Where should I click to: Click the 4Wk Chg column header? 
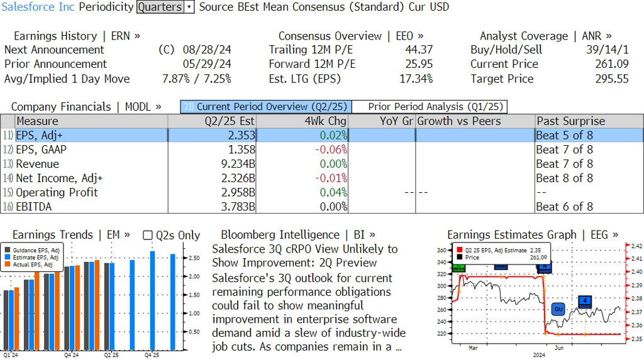pos(303,121)
